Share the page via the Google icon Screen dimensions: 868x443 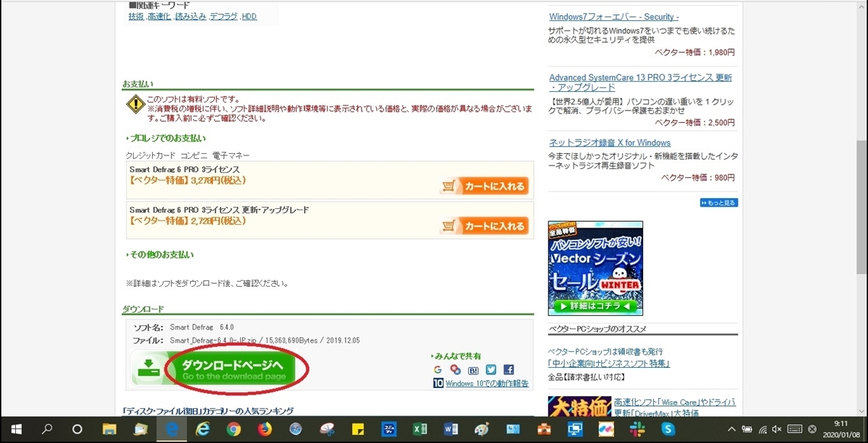(x=438, y=369)
